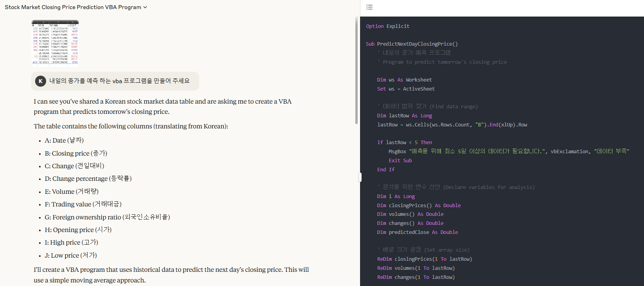Click the chat pane vertical scrollbar
This screenshot has width=644, height=286.
[x=357, y=71]
